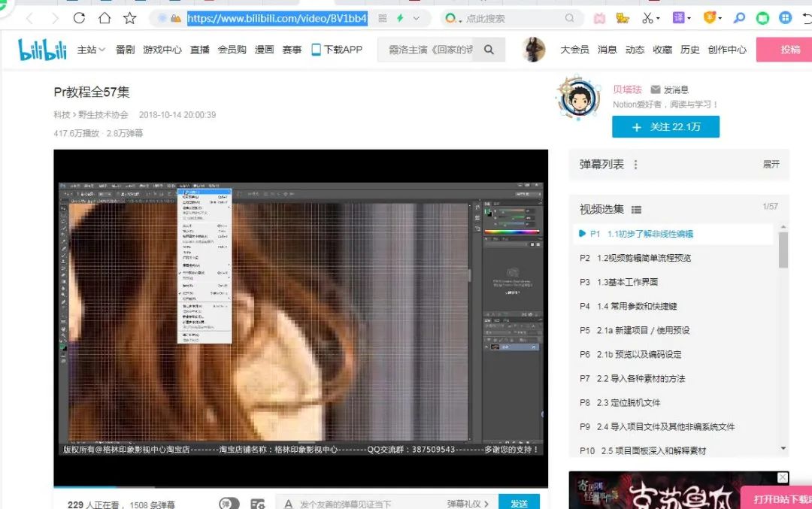Go to bilibili logo home
Image resolution: width=812 pixels, height=509 pixels.
pos(42,50)
